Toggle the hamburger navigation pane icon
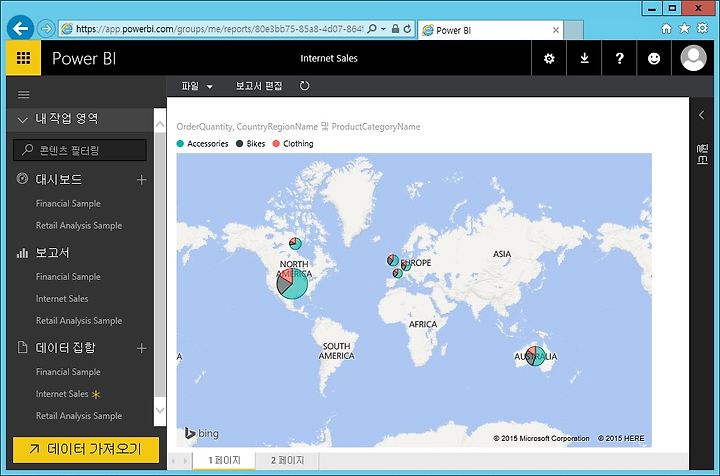720x476 pixels. click(23, 95)
